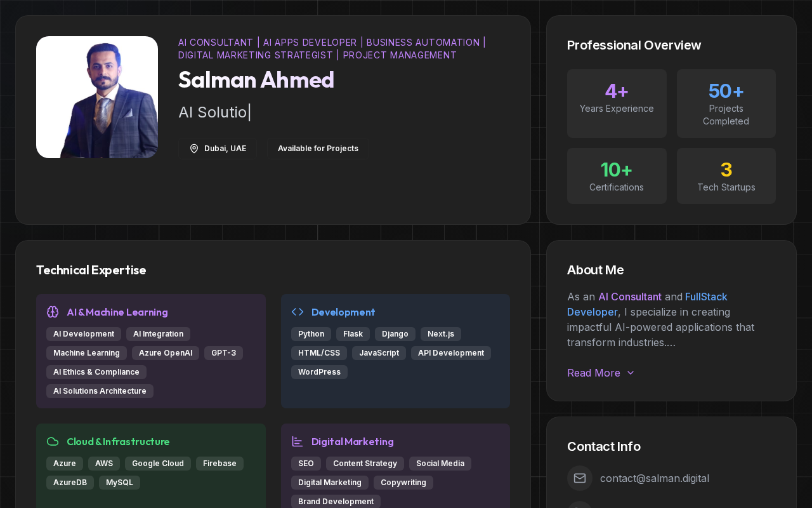Click the bar chart icon by Digital Marketing
The height and width of the screenshot is (508, 812).
pos(298,441)
